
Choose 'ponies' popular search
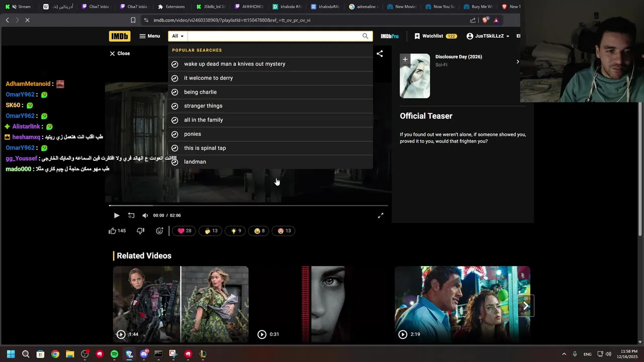(271, 134)
